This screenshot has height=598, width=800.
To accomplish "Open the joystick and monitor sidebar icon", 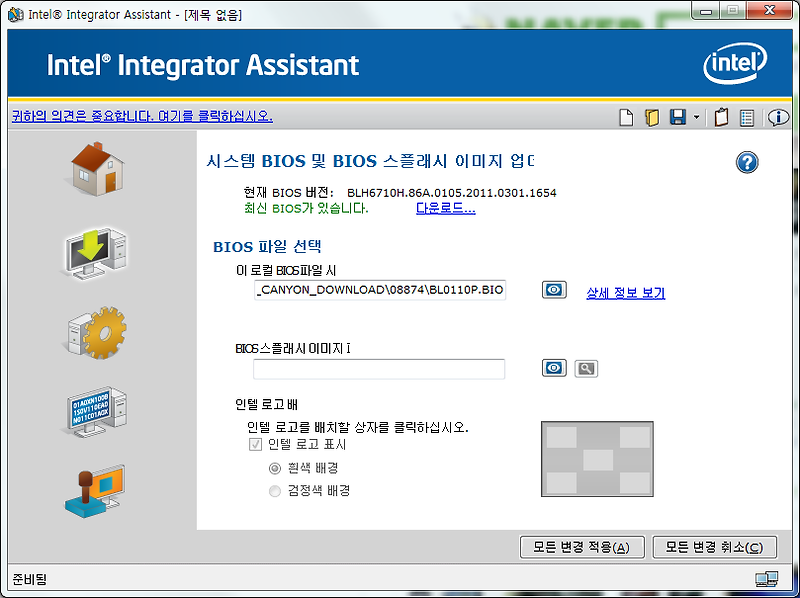I will [x=96, y=491].
